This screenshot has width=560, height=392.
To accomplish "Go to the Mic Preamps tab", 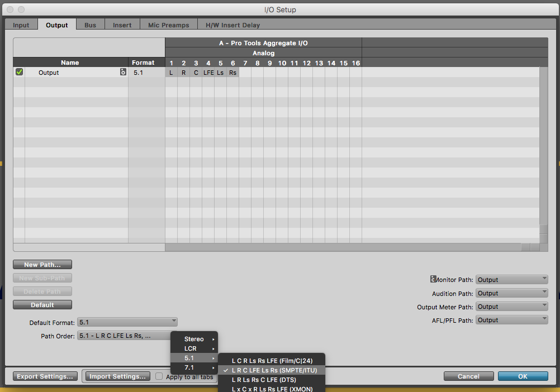I will coord(168,25).
